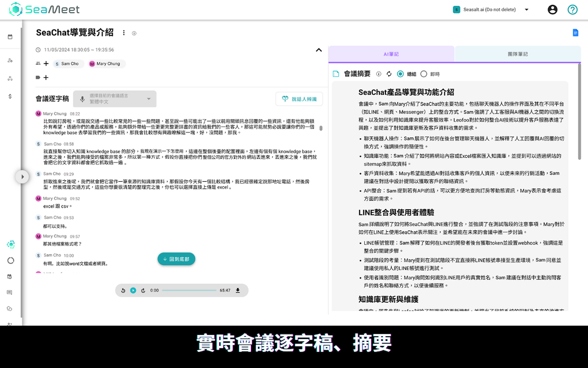Switch to the AI筆記 tab

click(x=391, y=54)
